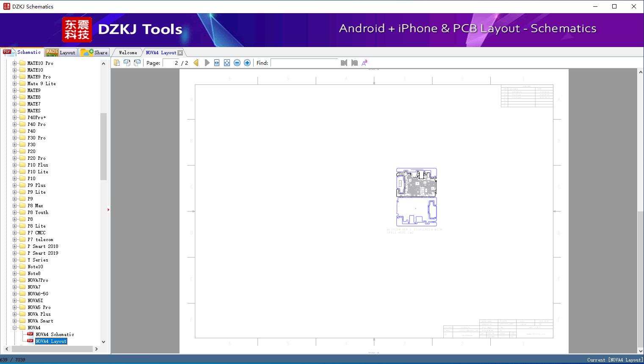Find next match icon
Image resolution: width=644 pixels, height=364 pixels.
(354, 63)
